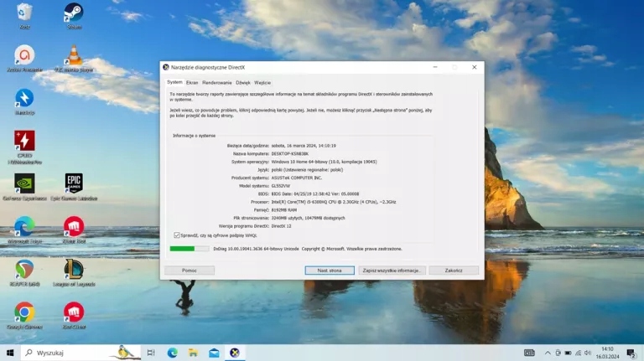The image size is (644, 361).
Task: Expand hidden system tray icons
Action: (548, 353)
